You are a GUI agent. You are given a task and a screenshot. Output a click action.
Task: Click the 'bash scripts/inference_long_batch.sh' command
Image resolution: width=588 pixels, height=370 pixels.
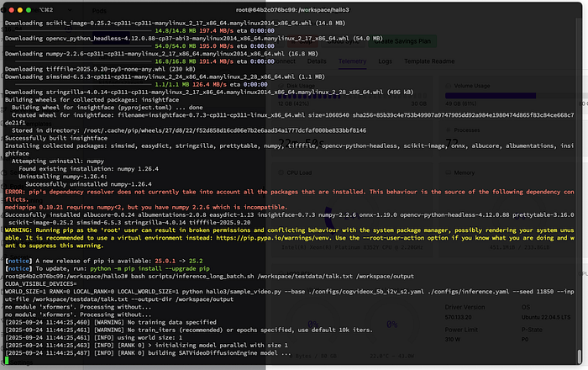pos(192,276)
